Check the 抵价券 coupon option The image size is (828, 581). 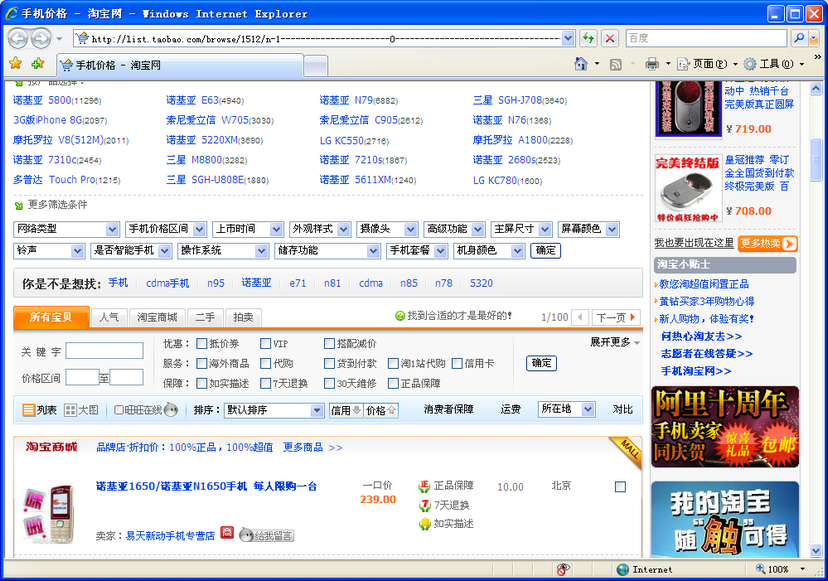pyautogui.click(x=201, y=344)
